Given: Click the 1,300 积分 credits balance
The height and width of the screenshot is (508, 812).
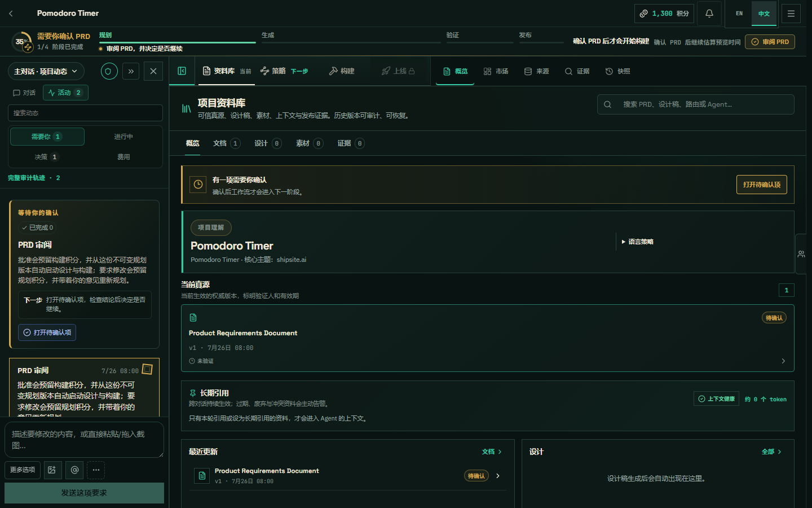Looking at the screenshot, I should point(664,13).
